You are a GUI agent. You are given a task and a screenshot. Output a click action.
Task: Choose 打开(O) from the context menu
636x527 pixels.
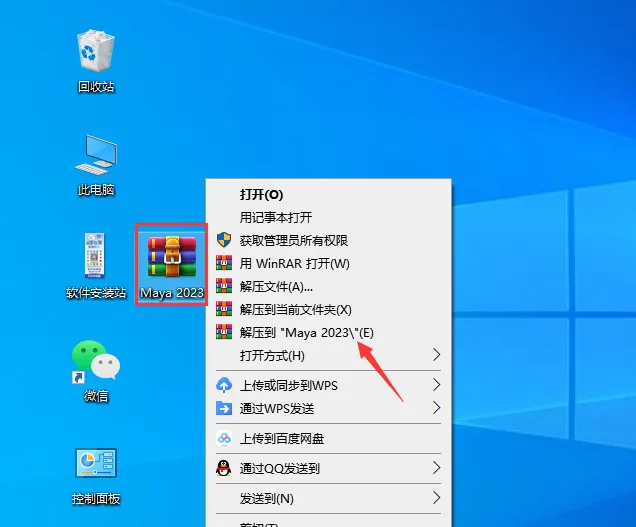[x=329, y=194]
